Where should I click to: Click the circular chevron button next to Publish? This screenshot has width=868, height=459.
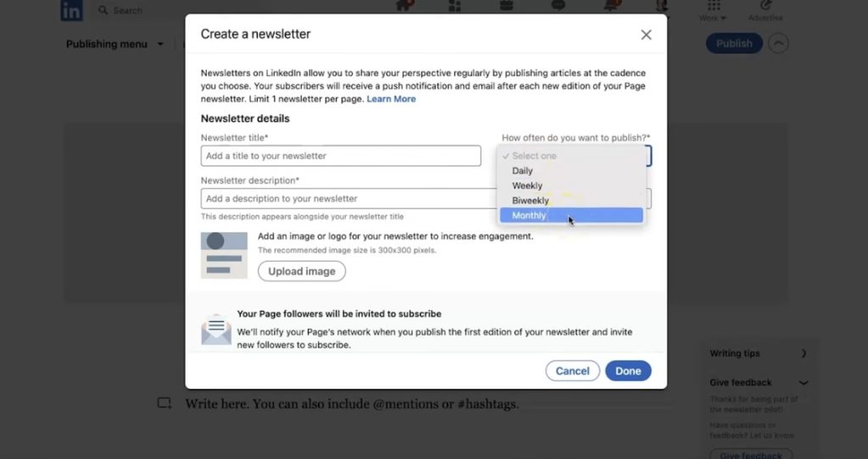click(x=778, y=44)
